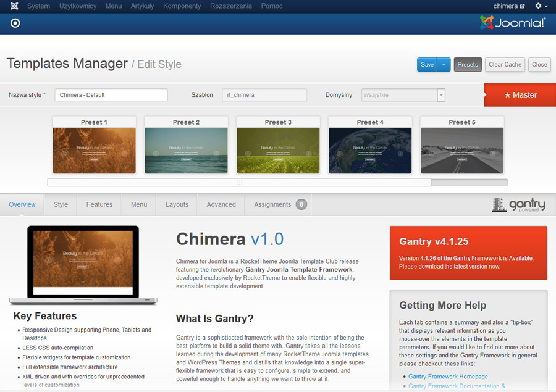Click the laptop preview image of Chimera
Screen dimensions: 556x392
83,265
